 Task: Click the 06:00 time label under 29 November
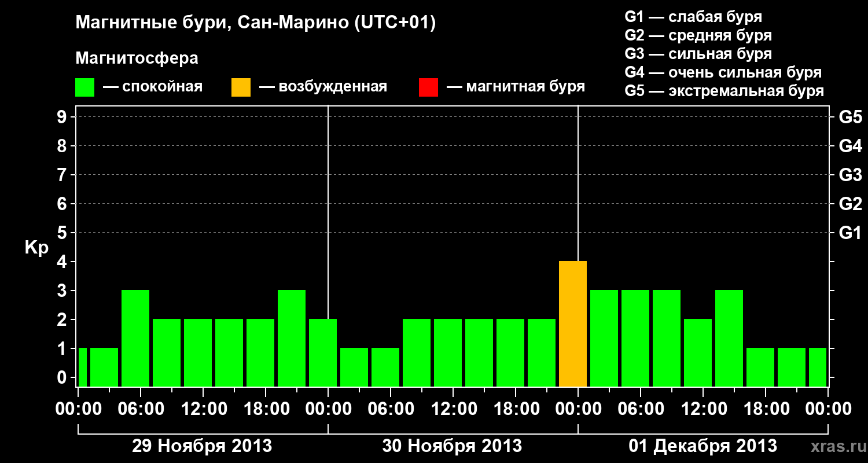[141, 409]
